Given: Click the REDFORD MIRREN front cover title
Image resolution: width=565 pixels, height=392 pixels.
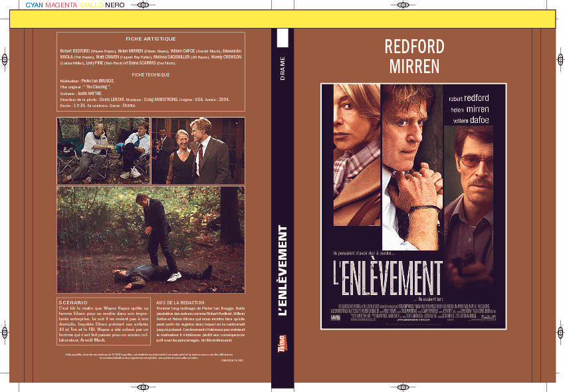Looking at the screenshot, I should coord(413,56).
